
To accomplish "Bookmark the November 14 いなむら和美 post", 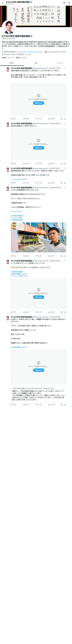I will [62, 256].
